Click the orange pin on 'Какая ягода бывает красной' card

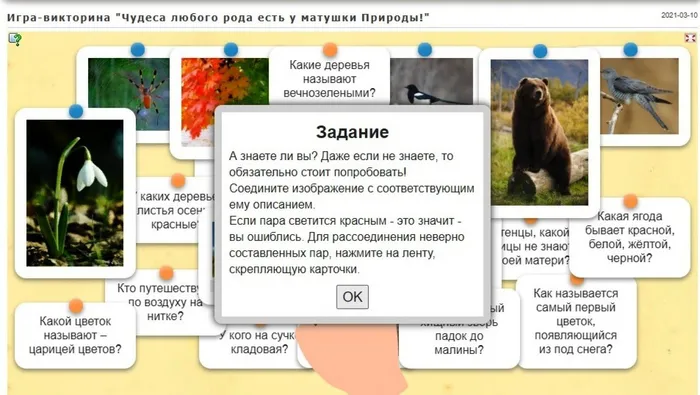(x=630, y=201)
